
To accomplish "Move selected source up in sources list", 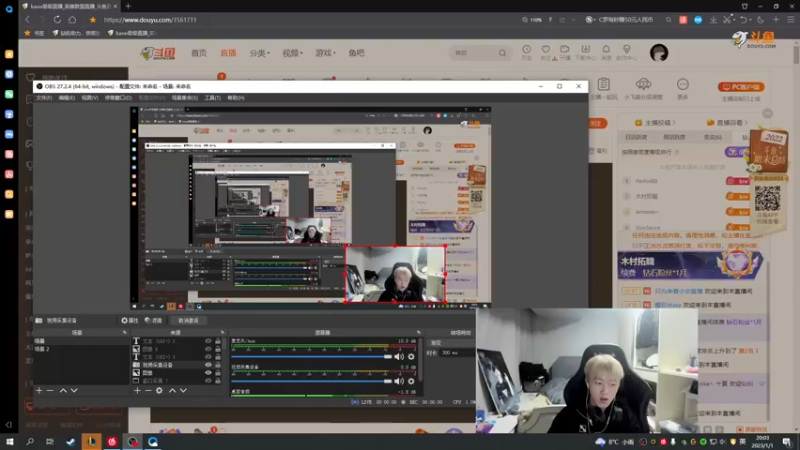I will tap(172, 390).
